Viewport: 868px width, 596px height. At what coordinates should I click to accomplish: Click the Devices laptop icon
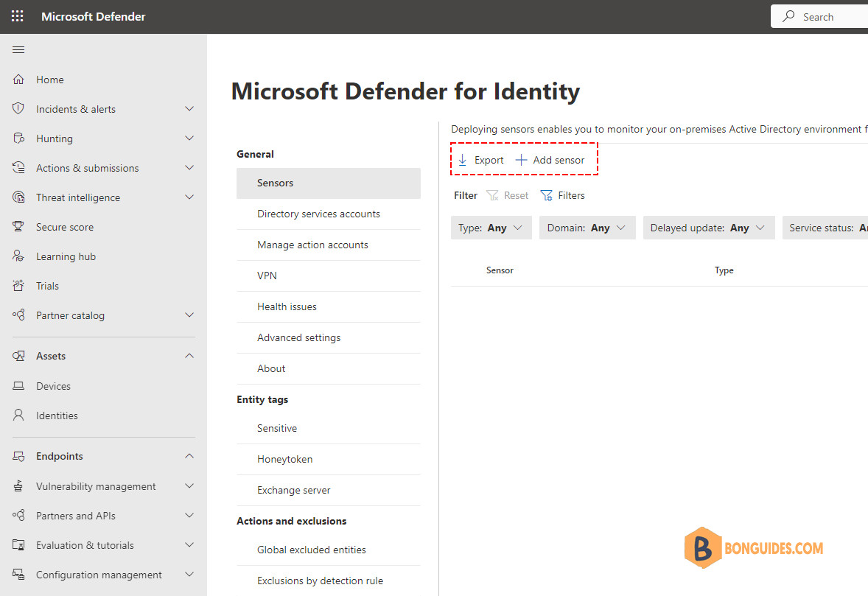click(18, 386)
